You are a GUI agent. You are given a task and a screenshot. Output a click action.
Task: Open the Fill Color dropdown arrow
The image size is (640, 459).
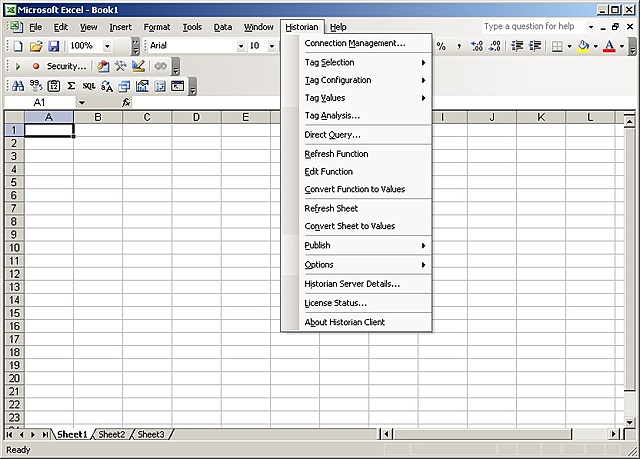click(x=596, y=47)
